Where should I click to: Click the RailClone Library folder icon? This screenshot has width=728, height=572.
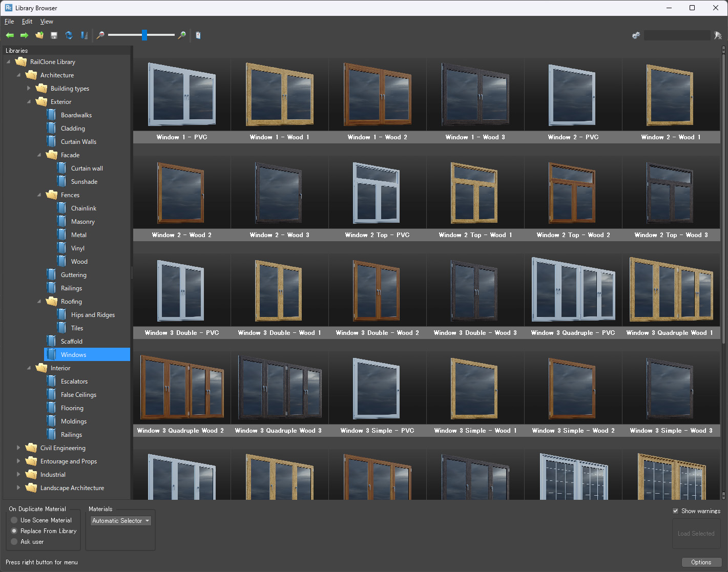(x=21, y=62)
